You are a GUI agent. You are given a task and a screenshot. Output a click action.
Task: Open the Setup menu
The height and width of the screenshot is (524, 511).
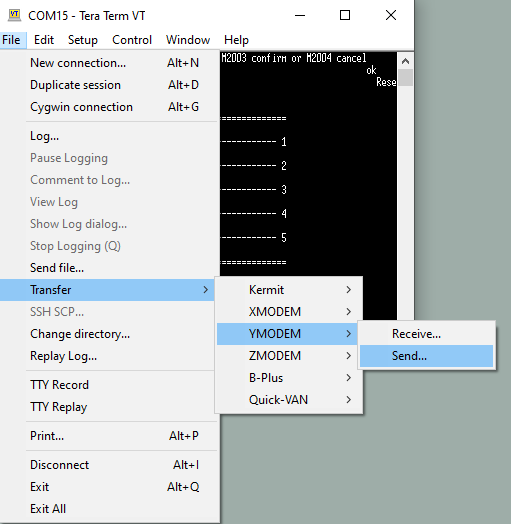83,40
